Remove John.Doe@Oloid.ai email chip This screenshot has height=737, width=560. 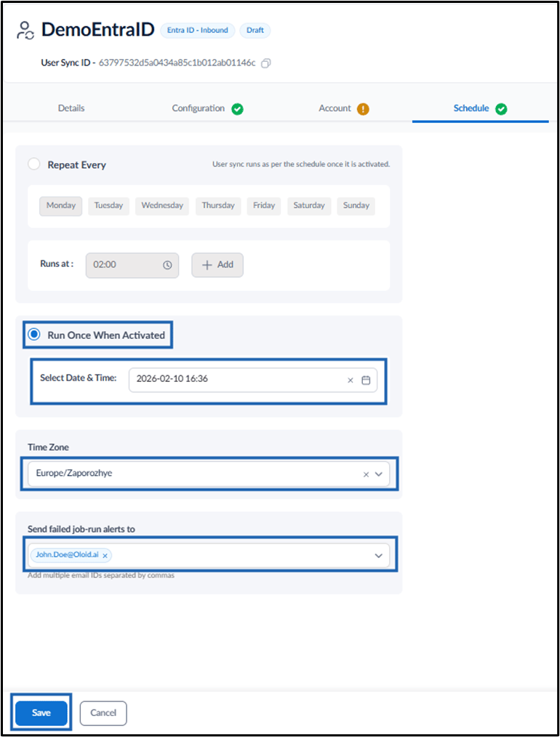tap(105, 556)
